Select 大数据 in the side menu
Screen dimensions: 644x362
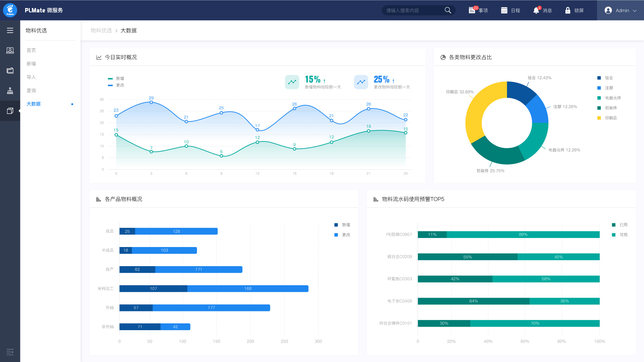pos(34,104)
